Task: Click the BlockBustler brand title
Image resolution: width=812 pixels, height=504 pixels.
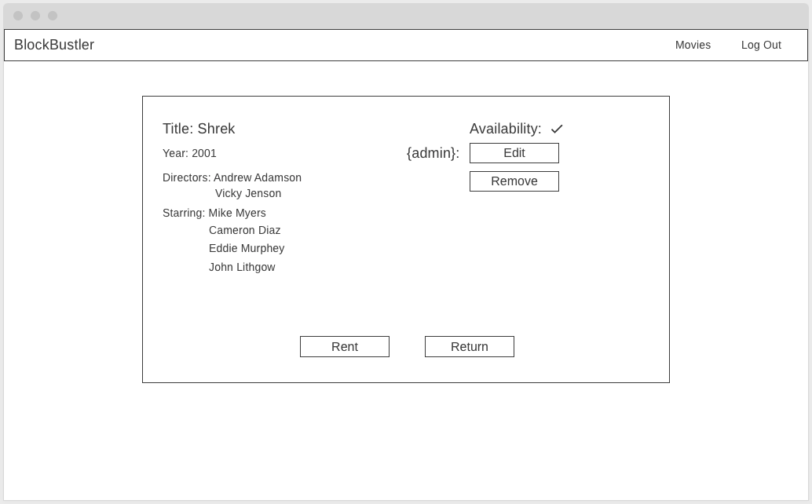Action: (x=54, y=45)
